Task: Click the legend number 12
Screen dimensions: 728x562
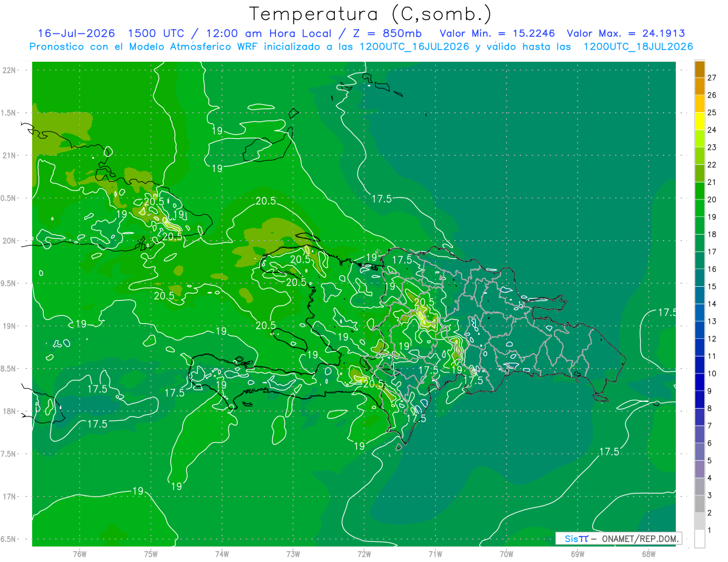Action: [x=712, y=339]
